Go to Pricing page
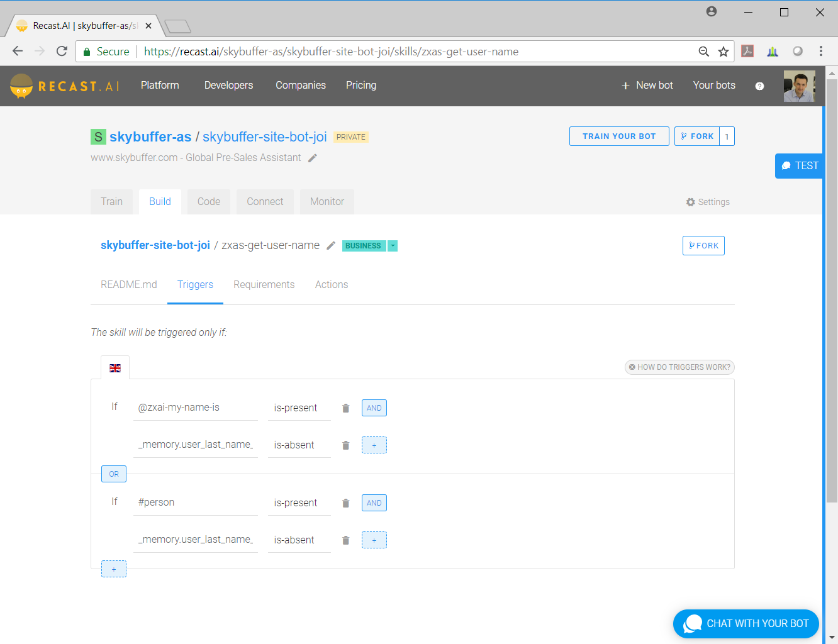Viewport: 838px width, 644px height. click(361, 86)
